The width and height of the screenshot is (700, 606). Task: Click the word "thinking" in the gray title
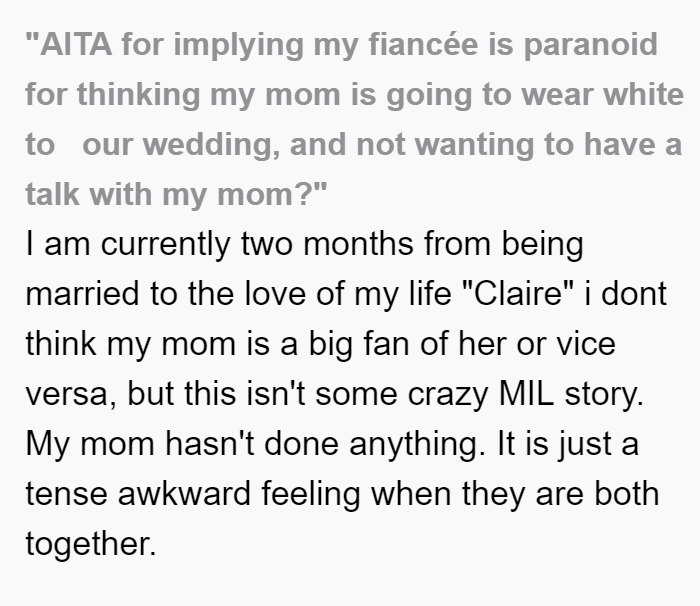[138, 96]
